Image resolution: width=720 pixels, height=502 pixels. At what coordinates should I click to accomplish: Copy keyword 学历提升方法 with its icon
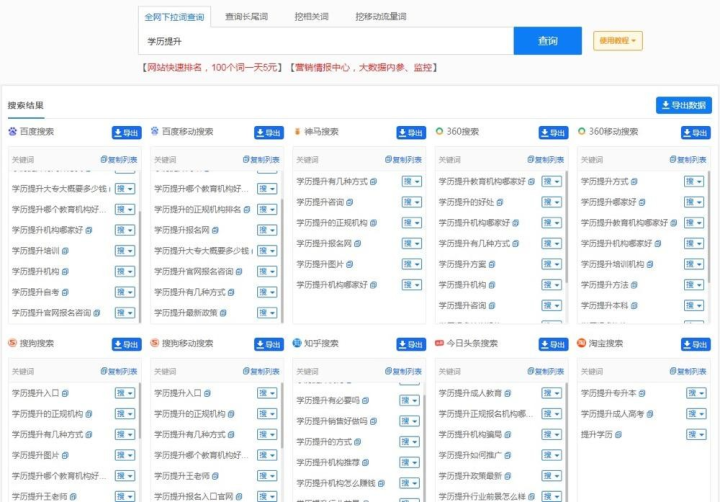pos(634,285)
